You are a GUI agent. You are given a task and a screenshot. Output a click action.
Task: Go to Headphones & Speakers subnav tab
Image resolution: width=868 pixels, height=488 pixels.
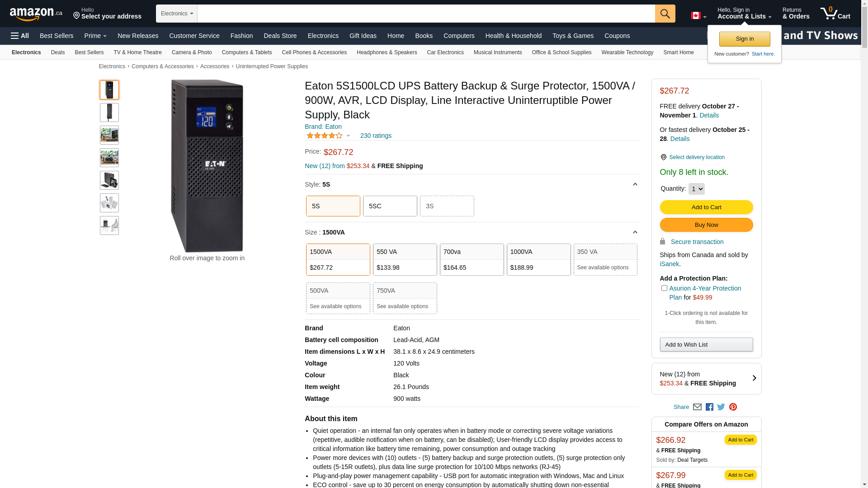click(x=387, y=52)
